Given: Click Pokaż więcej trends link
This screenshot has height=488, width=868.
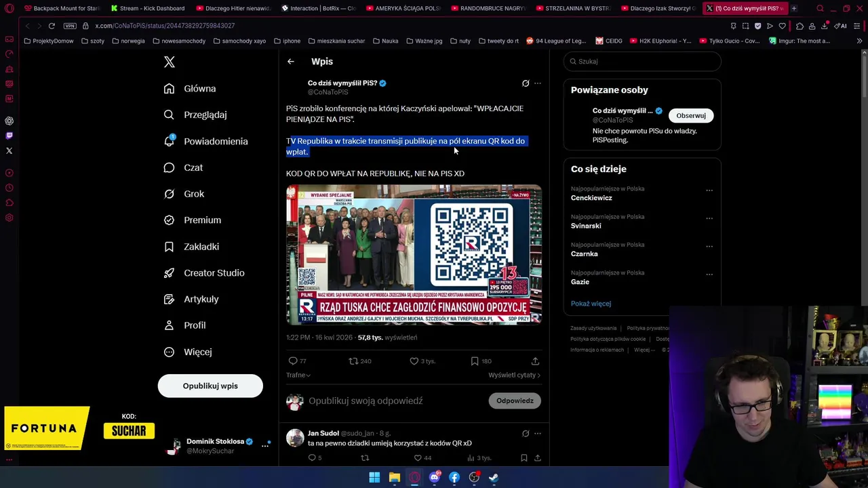Looking at the screenshot, I should 591,304.
